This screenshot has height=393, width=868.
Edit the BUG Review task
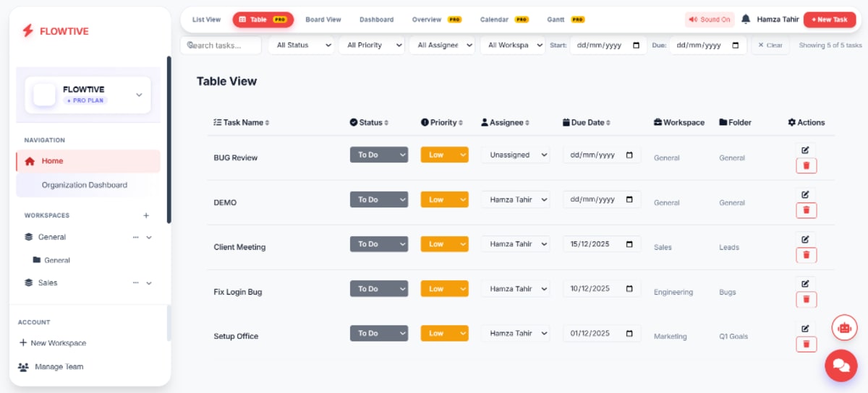click(806, 150)
